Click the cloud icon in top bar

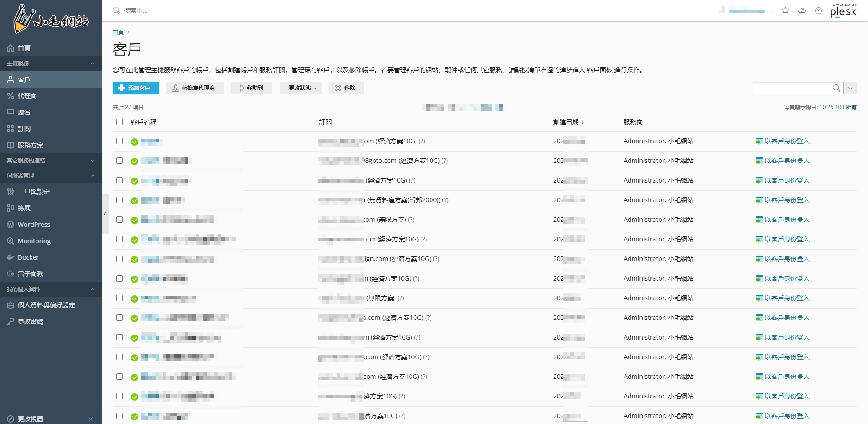pyautogui.click(x=801, y=10)
